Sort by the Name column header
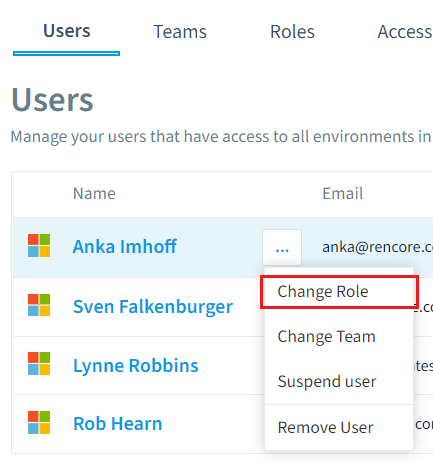433x466 pixels. click(94, 194)
